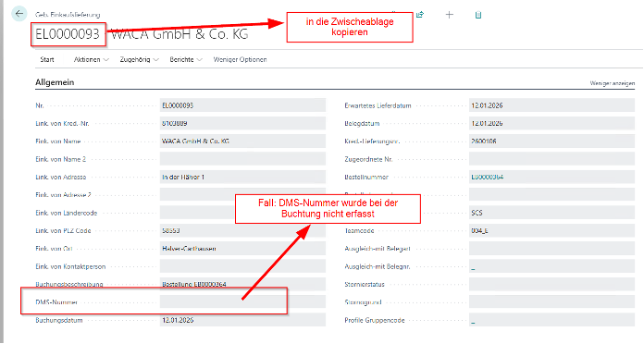This screenshot has width=644, height=344.
Task: Click the Kred.-Lieferungsnr. value 2600106
Action: click(x=484, y=141)
